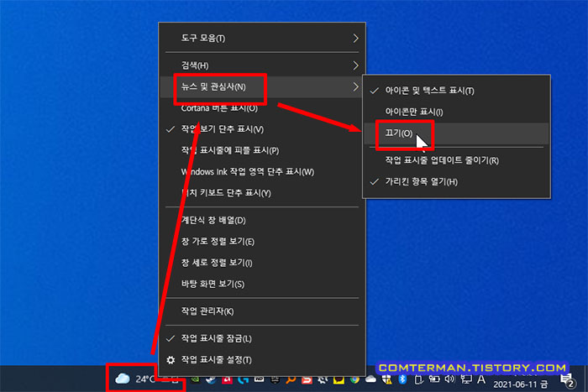The height and width of the screenshot is (392, 588).
Task: Toggle Cortana 버튼 표시(O)
Action: (x=262, y=108)
